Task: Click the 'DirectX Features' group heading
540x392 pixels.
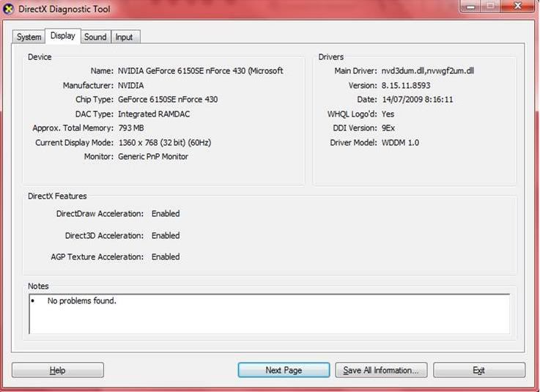Action: pyautogui.click(x=57, y=196)
